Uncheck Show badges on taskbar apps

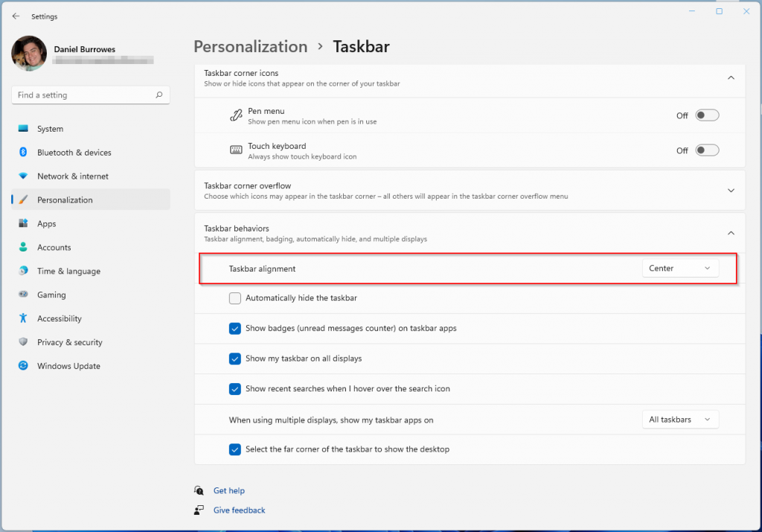click(x=234, y=328)
